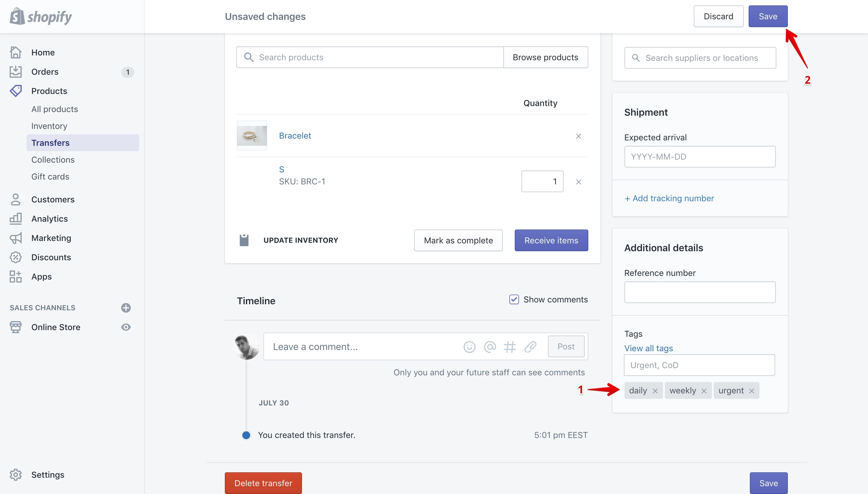Open Analytics section
868x494 pixels.
tap(49, 219)
